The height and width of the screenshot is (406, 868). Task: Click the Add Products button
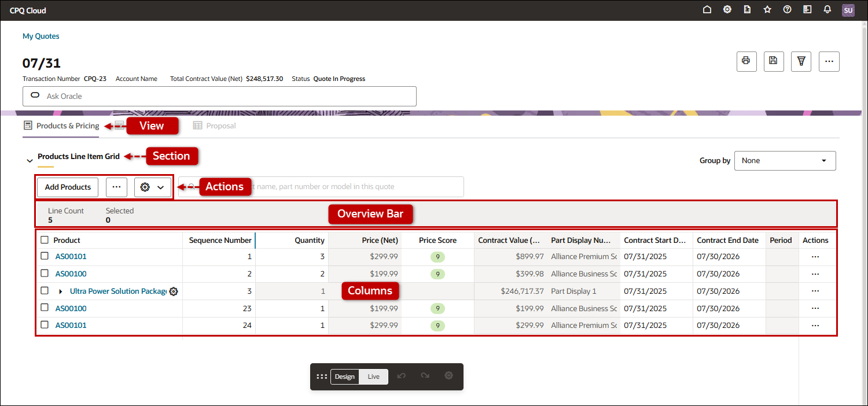point(68,187)
